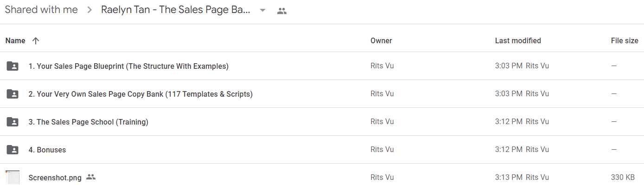
Task: Click the breadcrumb chevron separator
Action: click(89, 11)
